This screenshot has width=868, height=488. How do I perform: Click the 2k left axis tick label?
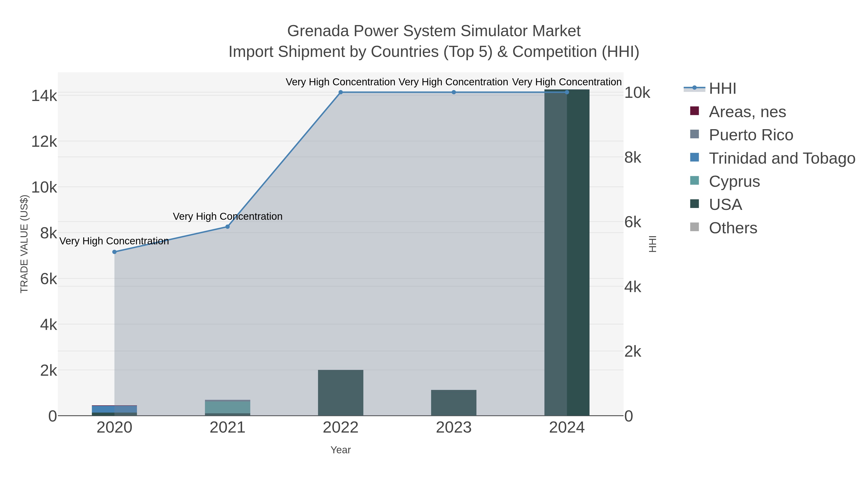[x=48, y=370]
